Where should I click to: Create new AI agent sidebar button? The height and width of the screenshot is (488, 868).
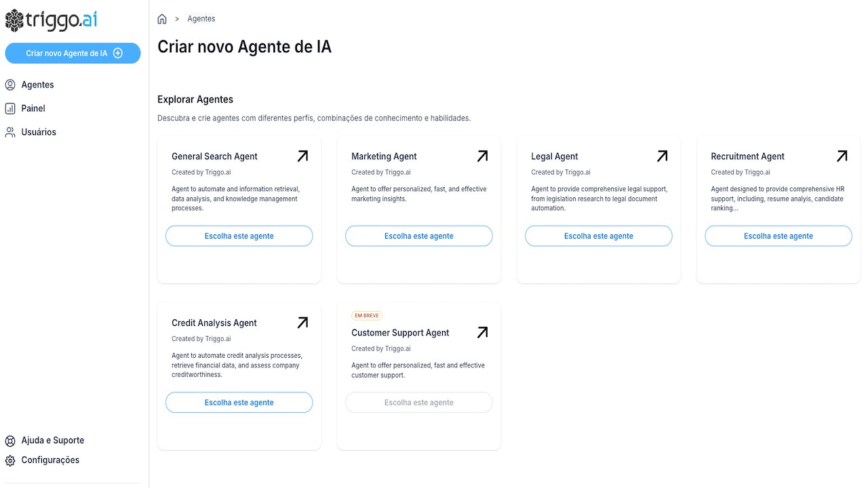(73, 53)
